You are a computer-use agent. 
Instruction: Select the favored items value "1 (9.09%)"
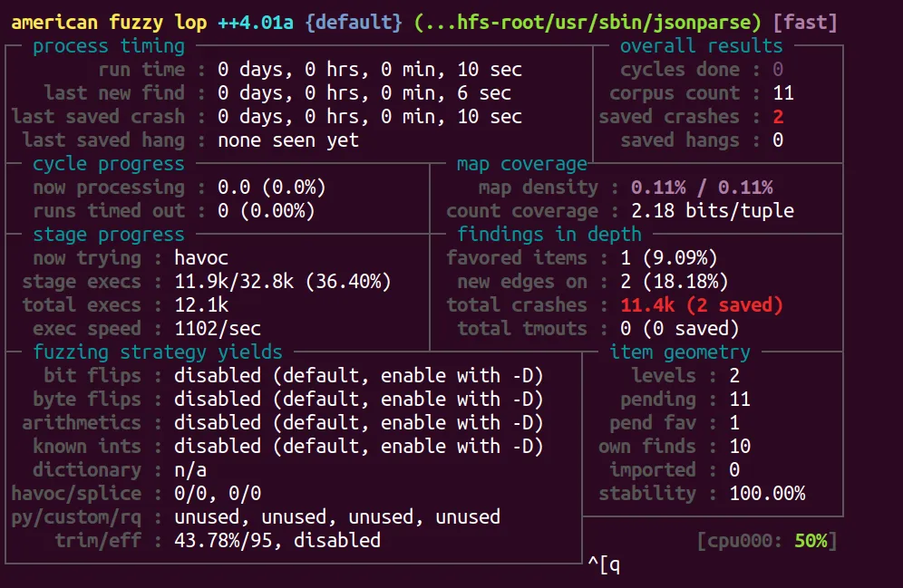pos(668,258)
